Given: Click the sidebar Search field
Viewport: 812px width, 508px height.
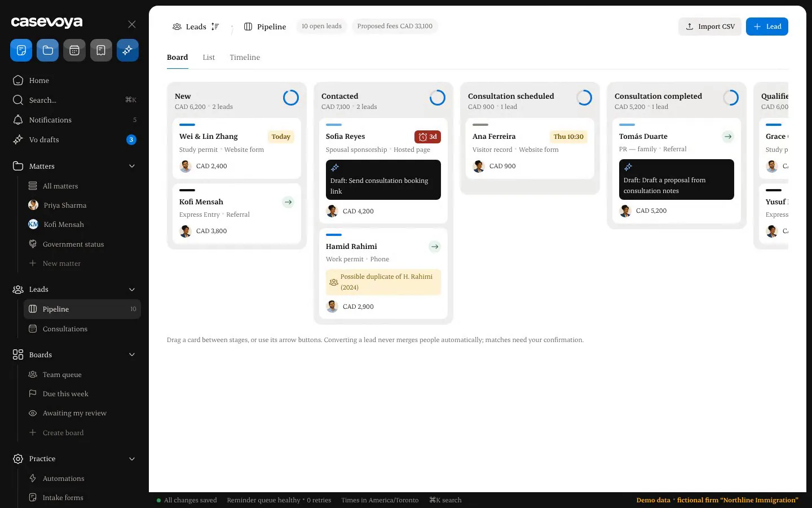Looking at the screenshot, I should click(74, 100).
